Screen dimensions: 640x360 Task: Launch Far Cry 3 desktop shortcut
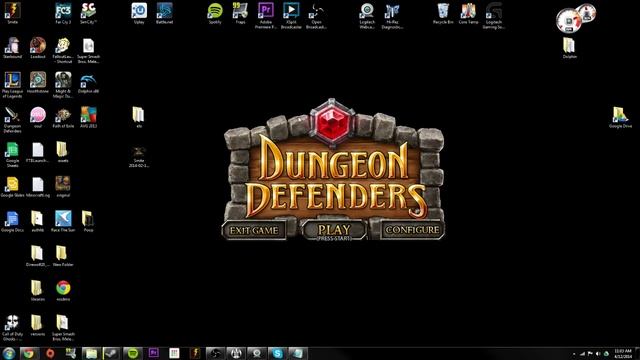pyautogui.click(x=63, y=13)
